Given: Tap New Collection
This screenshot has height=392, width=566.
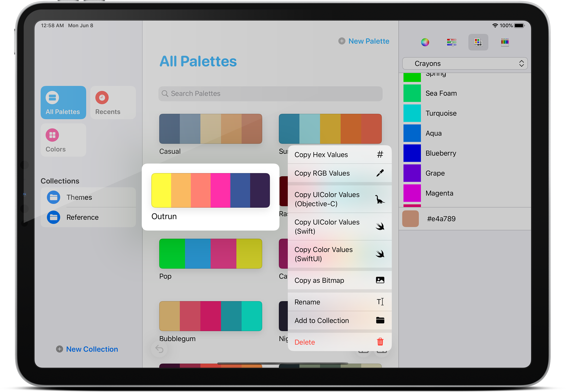Looking at the screenshot, I should [x=87, y=349].
